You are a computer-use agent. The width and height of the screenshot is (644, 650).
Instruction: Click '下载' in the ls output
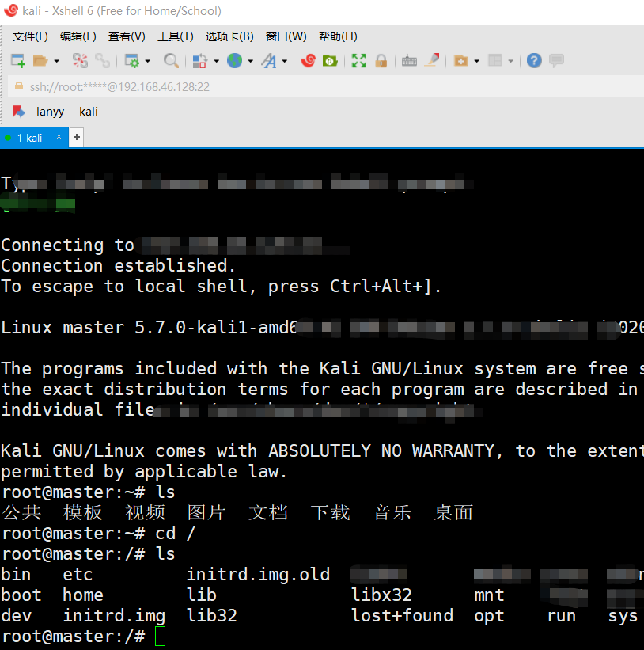click(330, 513)
